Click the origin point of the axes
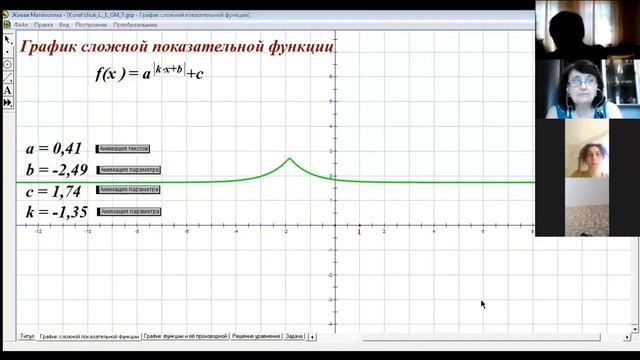 335,225
